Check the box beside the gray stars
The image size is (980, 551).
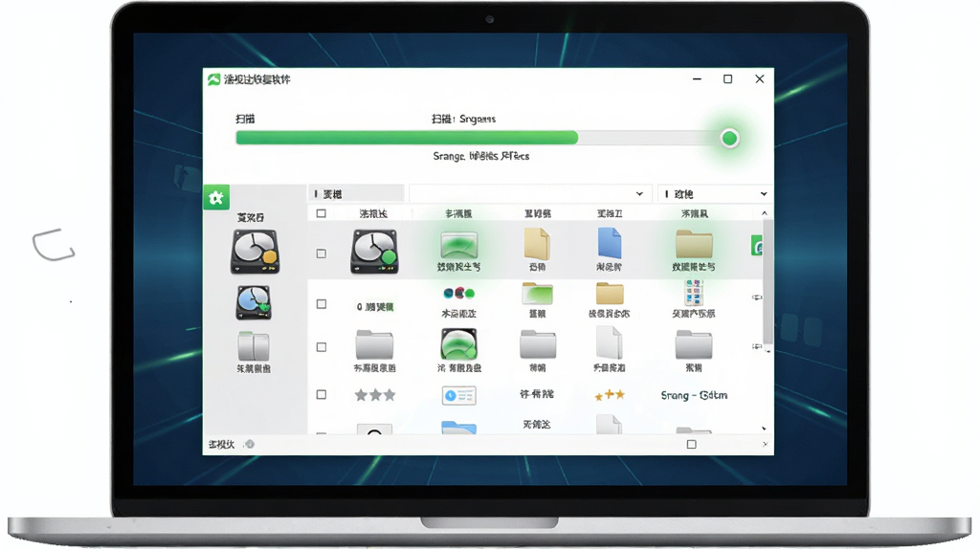(x=322, y=395)
